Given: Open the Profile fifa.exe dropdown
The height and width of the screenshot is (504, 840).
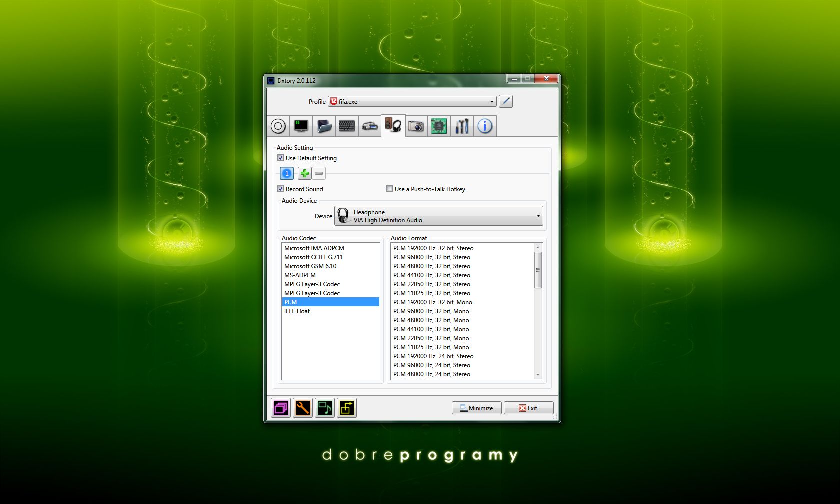Looking at the screenshot, I should [412, 101].
